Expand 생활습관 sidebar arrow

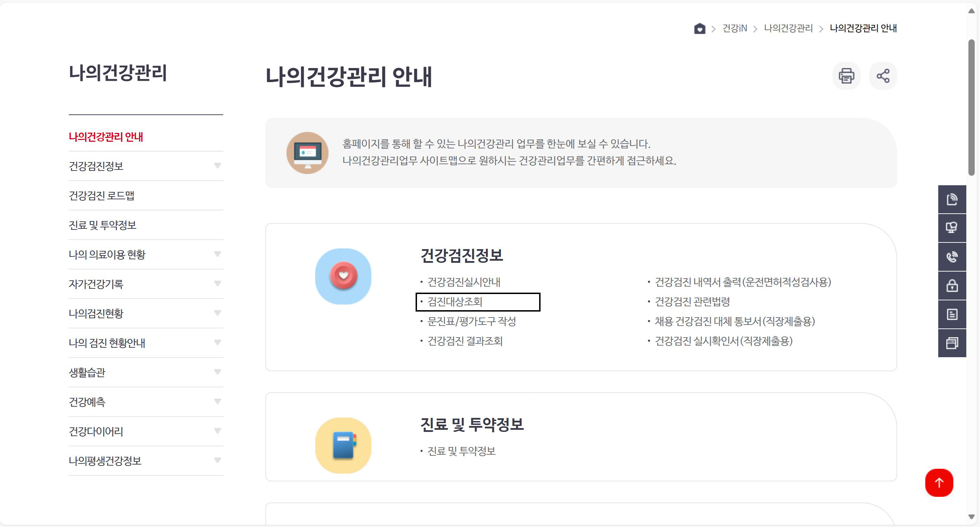[x=217, y=372]
